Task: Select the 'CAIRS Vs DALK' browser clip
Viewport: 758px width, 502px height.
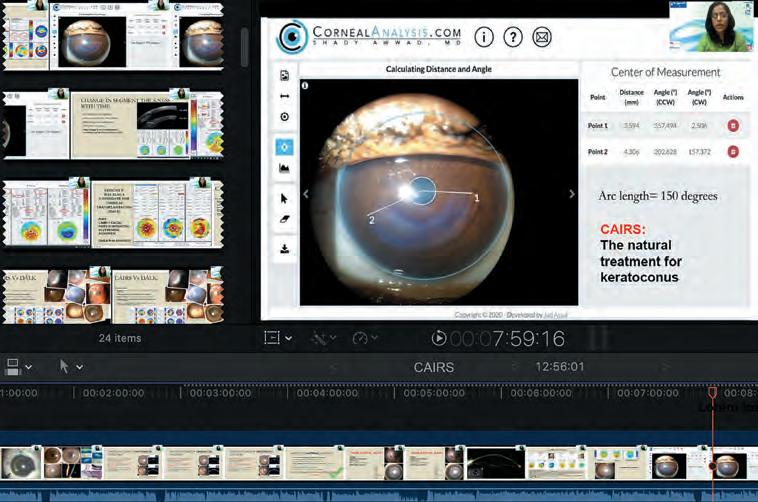Action: [168, 295]
